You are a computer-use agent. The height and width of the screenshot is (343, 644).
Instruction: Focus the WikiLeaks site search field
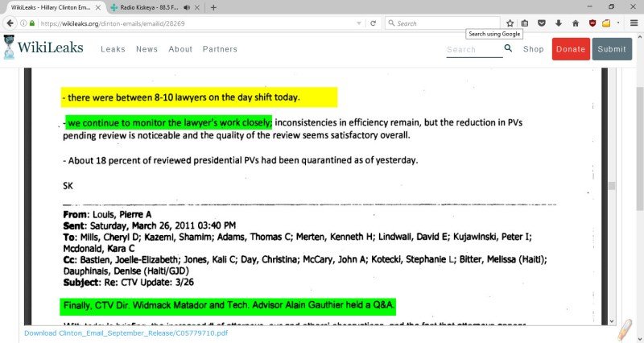474,49
